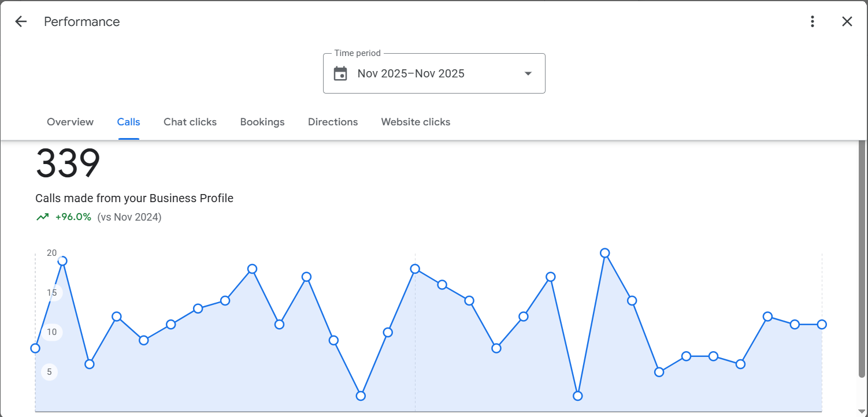Click the +96.0% change value
Viewport: 868px width, 417px height.
73,217
